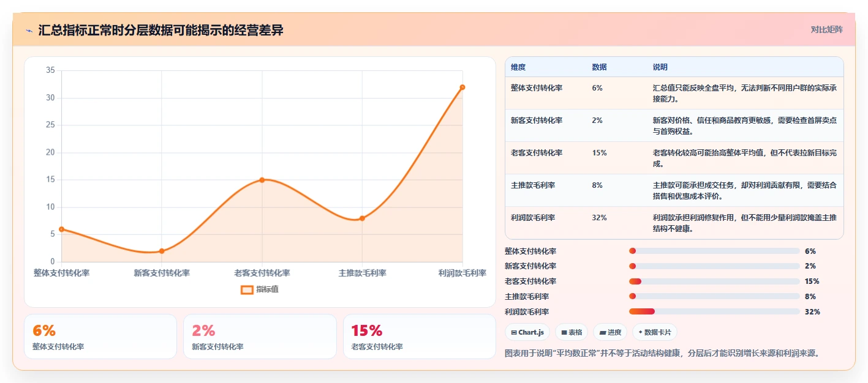This screenshot has width=868, height=383.
Task: Click the chart data point for 主推款毛利率
Action: point(362,218)
